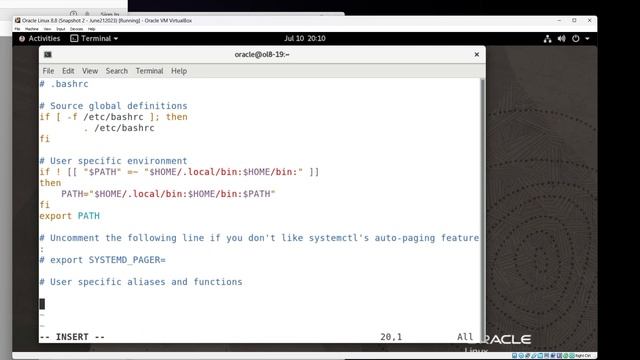Open the Terminal menu in menubar
The width and height of the screenshot is (640, 360).
[149, 71]
